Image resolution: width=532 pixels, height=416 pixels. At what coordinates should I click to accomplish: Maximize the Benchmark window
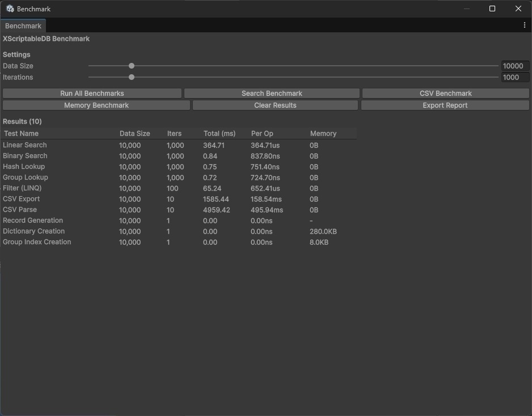(x=492, y=9)
